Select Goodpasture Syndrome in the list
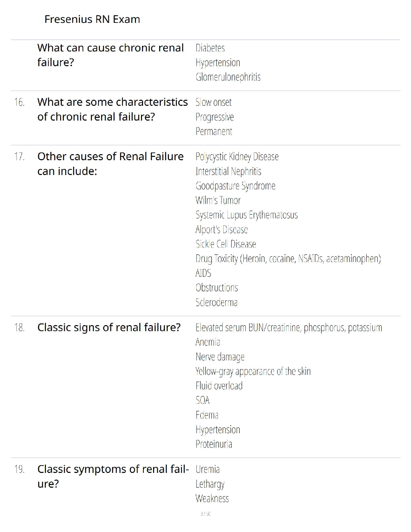Screen dimensions: 411x532 pyautogui.click(x=235, y=186)
